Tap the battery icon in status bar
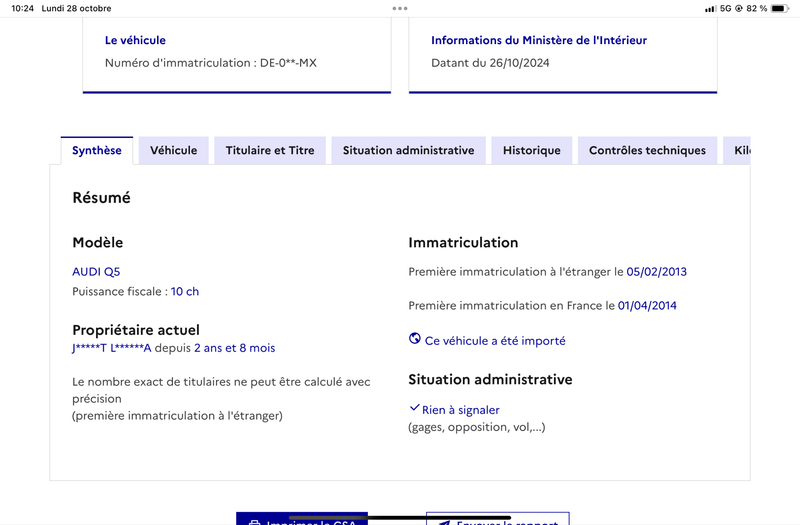The height and width of the screenshot is (525, 800). [x=780, y=8]
